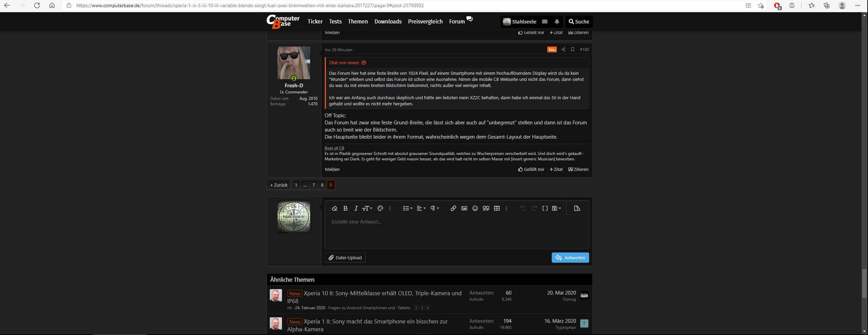Image resolution: width=868 pixels, height=335 pixels.
Task: Click the redo icon in the editor
Action: coord(534,208)
